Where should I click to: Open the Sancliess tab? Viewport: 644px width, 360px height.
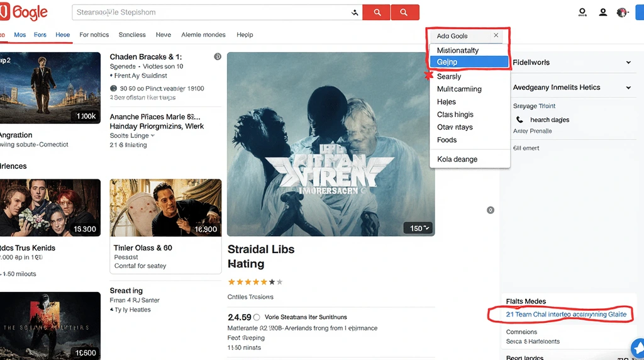(132, 35)
